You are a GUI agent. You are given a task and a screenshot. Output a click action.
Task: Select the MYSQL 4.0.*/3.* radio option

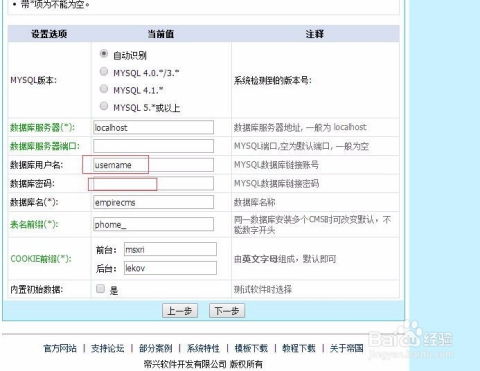[104, 71]
